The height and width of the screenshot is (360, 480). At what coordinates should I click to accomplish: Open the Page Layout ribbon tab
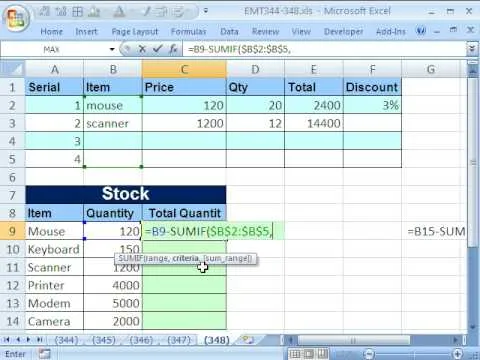coord(135,32)
